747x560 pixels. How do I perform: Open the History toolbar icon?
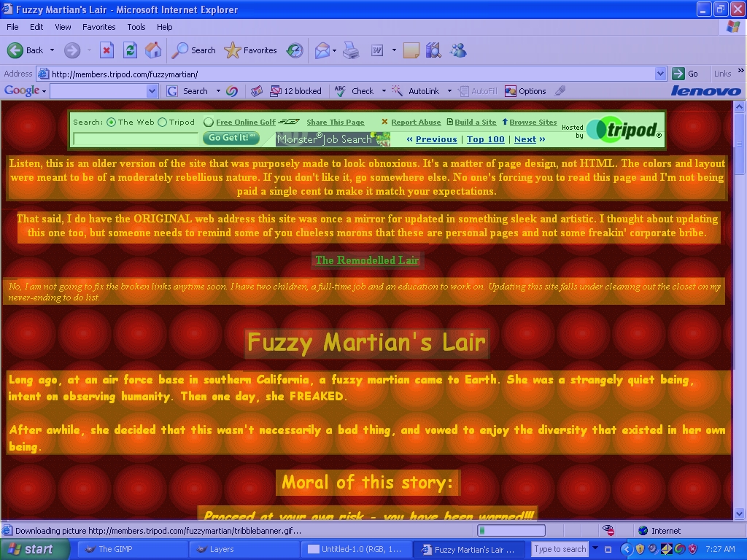295,50
